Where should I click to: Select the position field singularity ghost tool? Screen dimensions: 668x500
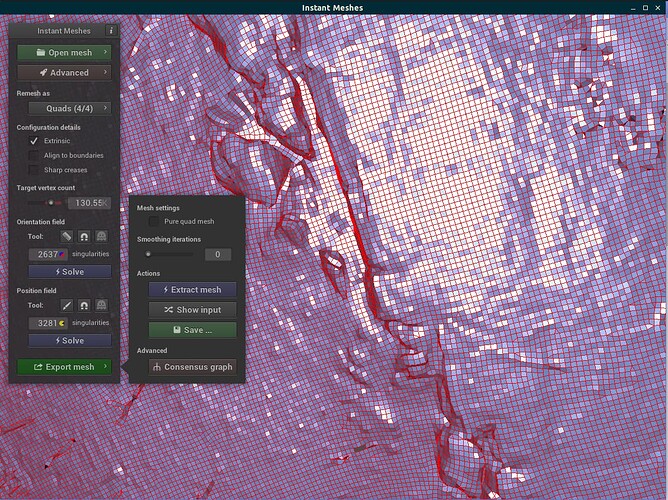tap(101, 305)
